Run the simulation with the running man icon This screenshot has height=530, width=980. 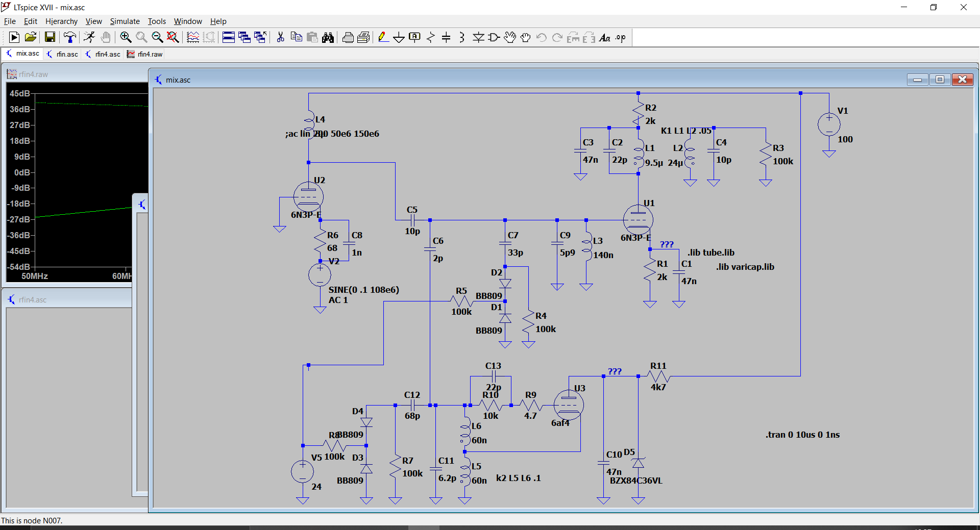point(89,37)
